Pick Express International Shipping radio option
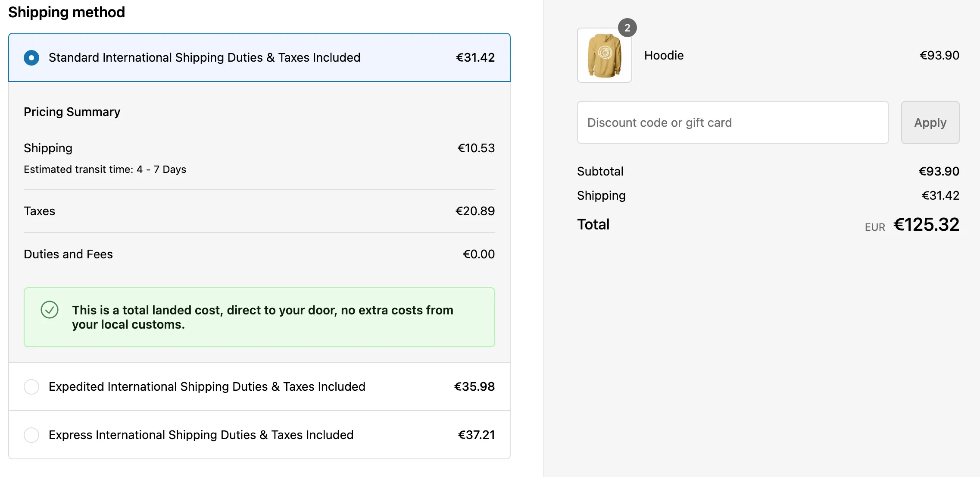The width and height of the screenshot is (980, 477). (x=31, y=435)
